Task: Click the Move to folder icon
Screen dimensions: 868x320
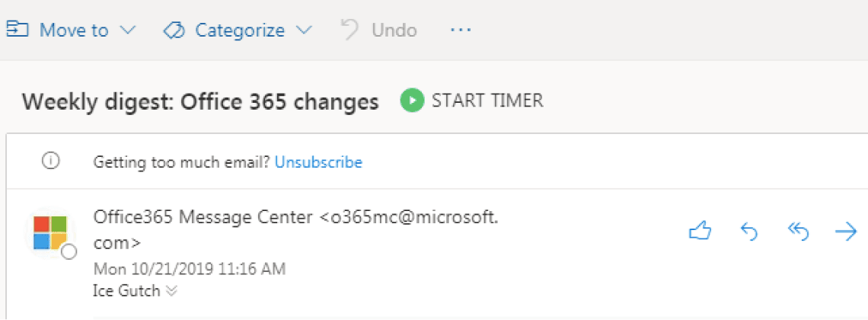Action: click(x=18, y=30)
